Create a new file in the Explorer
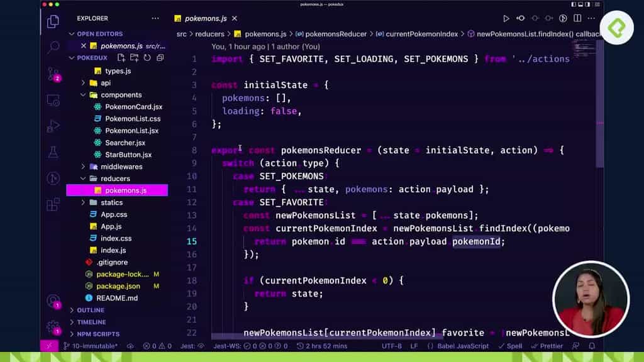The width and height of the screenshot is (644, 362). click(x=121, y=57)
